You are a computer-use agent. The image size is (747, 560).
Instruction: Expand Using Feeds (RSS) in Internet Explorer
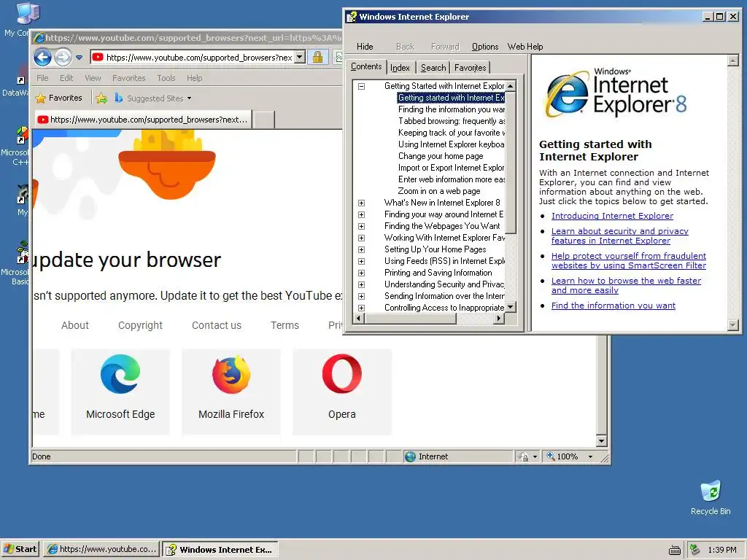361,262
